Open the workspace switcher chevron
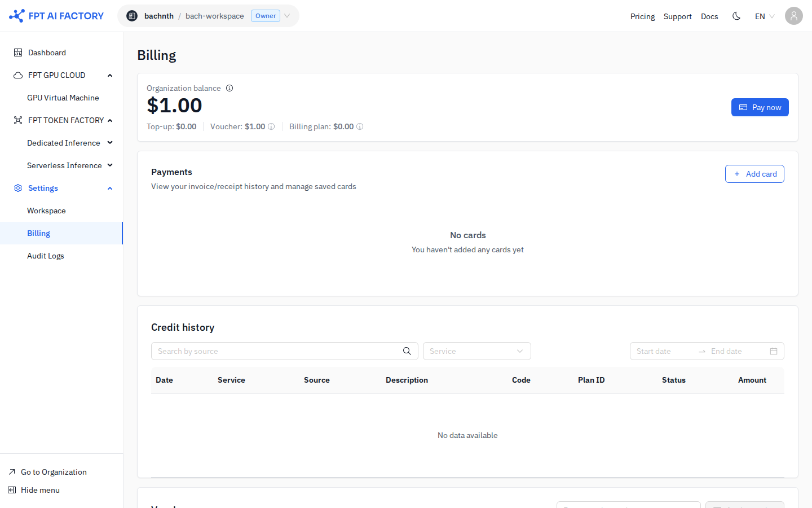This screenshot has width=812, height=508. tap(287, 16)
